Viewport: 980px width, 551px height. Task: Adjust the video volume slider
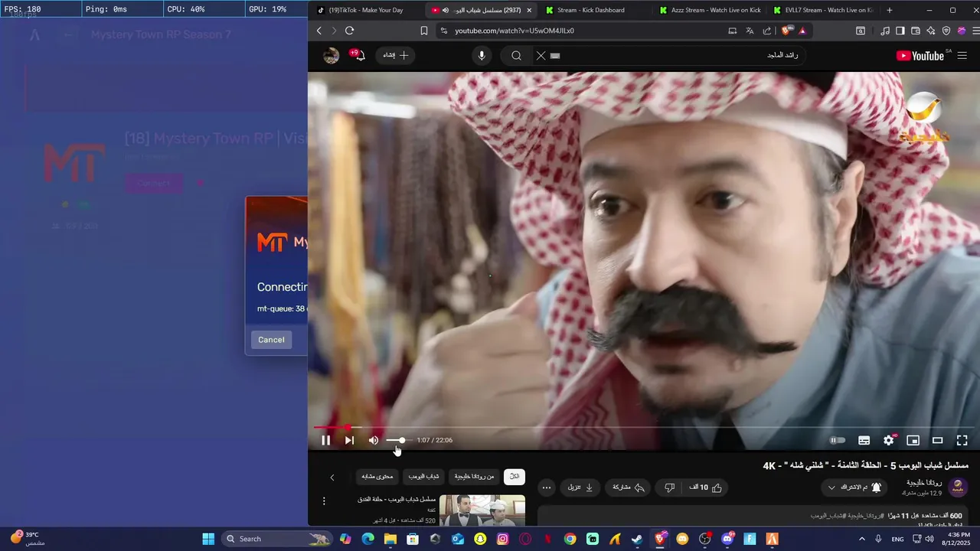click(x=399, y=440)
